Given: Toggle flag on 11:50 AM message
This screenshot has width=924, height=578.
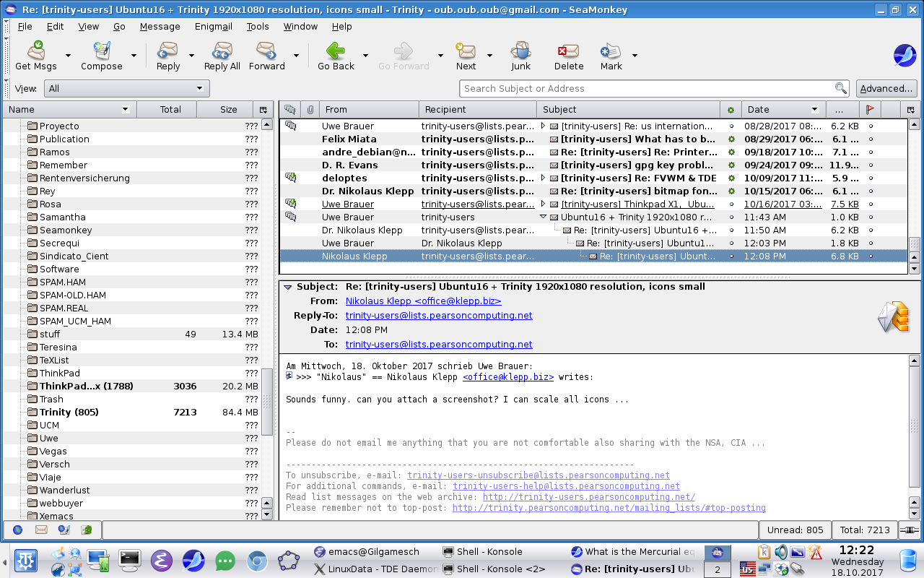Looking at the screenshot, I should pos(871,230).
